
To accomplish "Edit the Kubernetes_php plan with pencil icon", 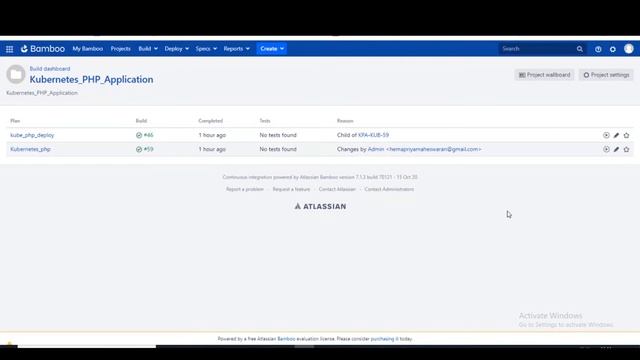I will [616, 149].
